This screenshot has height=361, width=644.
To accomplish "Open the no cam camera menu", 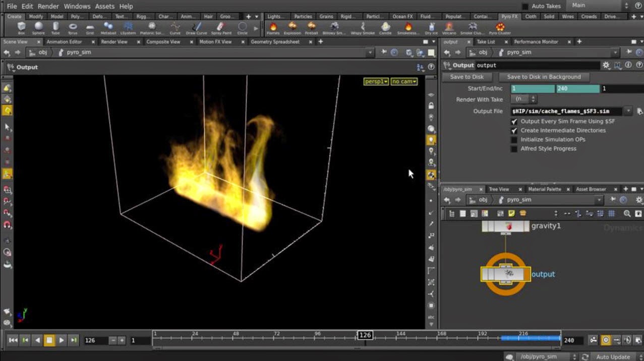I will pyautogui.click(x=404, y=81).
